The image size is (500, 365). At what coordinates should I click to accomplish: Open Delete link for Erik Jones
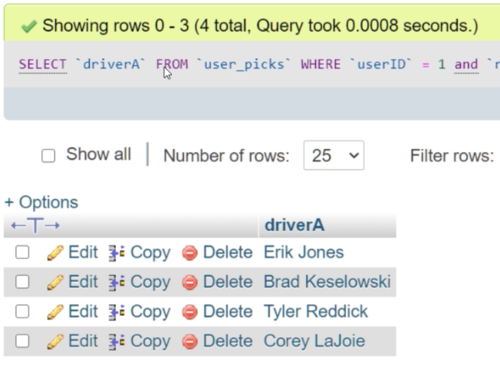pos(228,252)
